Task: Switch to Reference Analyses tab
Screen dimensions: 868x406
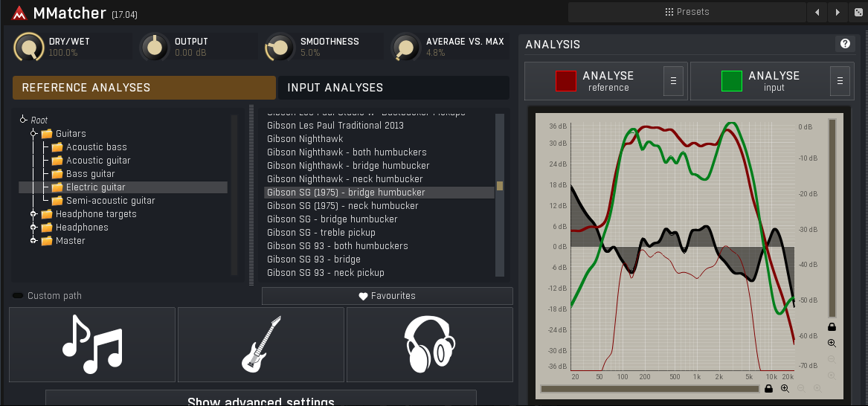Action: 144,88
